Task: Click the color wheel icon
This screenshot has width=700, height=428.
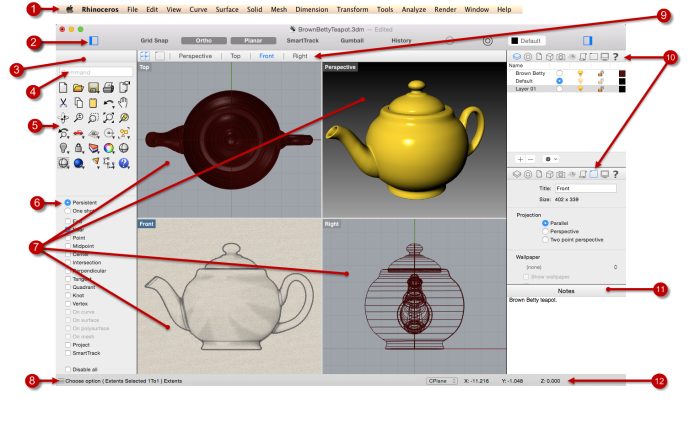Action: [108, 148]
